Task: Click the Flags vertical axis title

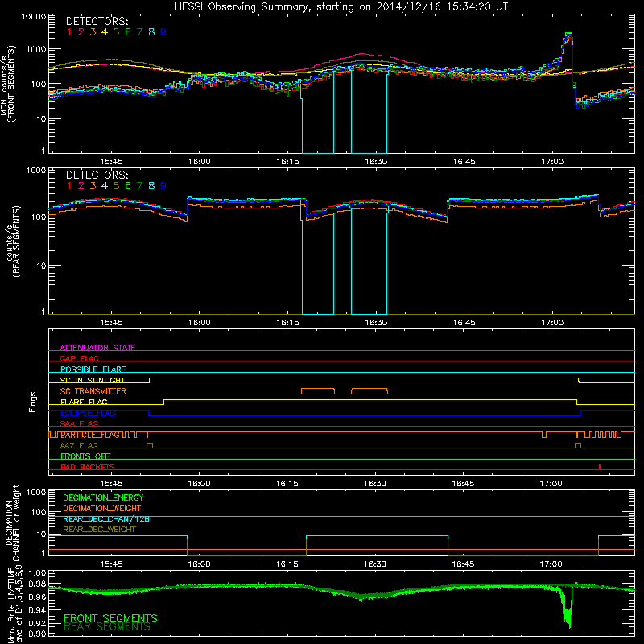Action: coord(33,402)
